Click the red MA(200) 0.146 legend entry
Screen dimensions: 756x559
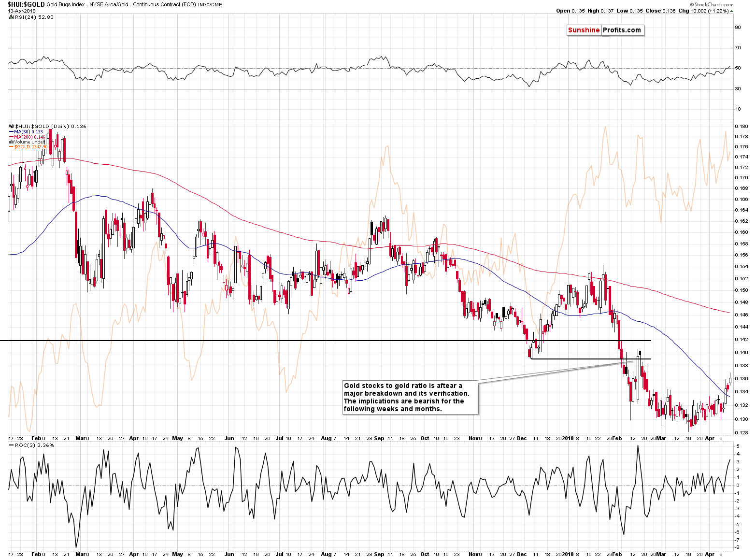pos(27,137)
